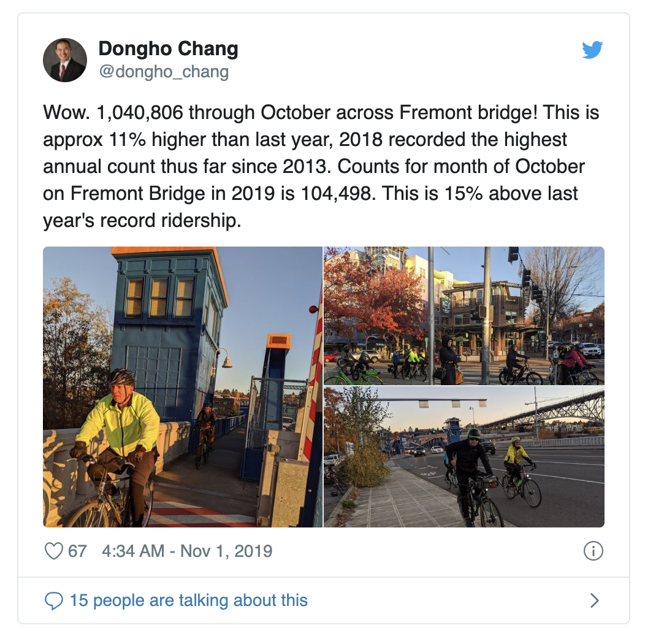The width and height of the screenshot is (645, 644).
Task: Click the '104,498' count in tweet text
Action: (335, 193)
